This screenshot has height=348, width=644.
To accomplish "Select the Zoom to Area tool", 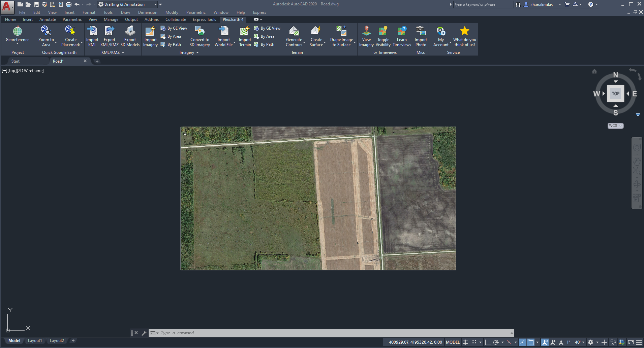I will coord(46,31).
